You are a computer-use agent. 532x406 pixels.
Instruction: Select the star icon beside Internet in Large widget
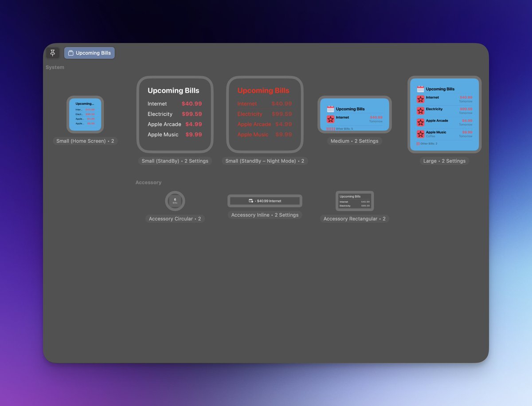point(420,98)
